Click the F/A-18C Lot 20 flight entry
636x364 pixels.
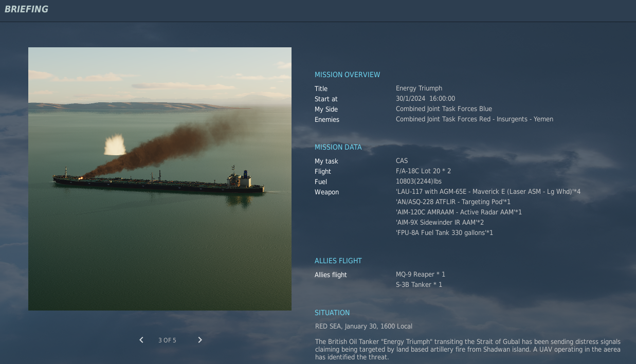coord(423,171)
